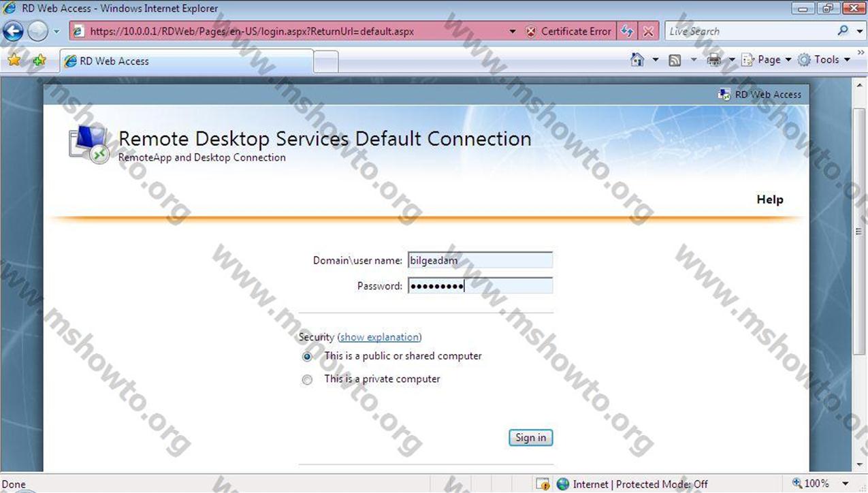Click the pop-up blocker status icon
The width and height of the screenshot is (868, 493).
543,484
